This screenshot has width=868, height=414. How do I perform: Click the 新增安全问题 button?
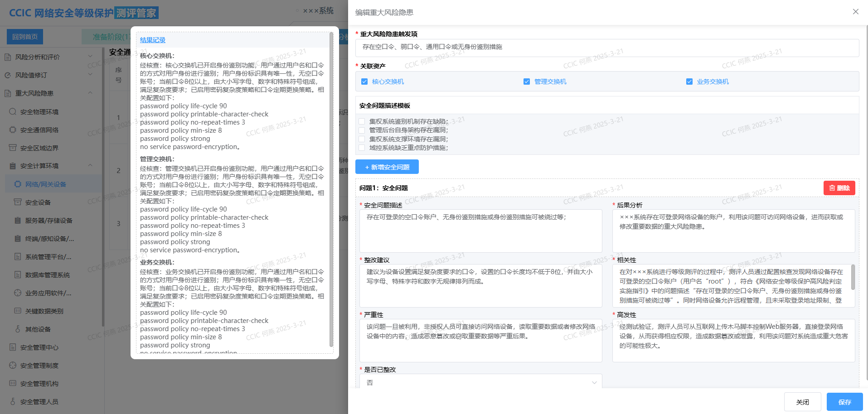387,167
